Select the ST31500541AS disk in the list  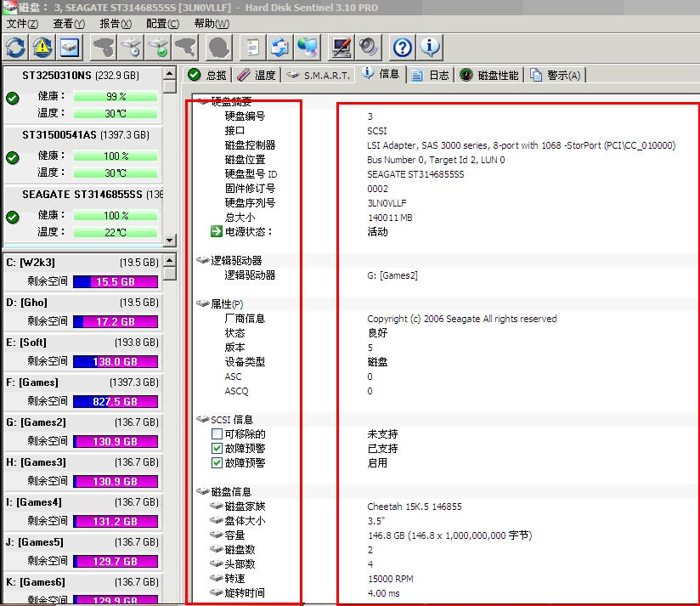(83, 154)
